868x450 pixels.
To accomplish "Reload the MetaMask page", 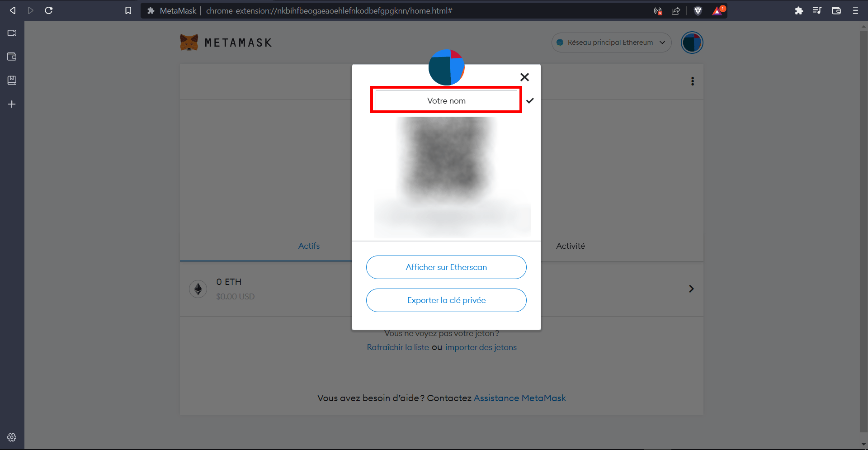I will tap(49, 10).
